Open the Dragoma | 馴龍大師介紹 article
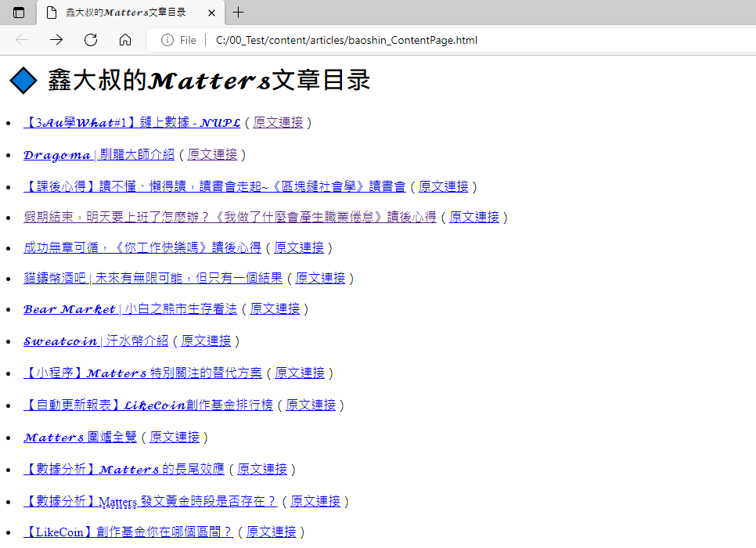 point(99,155)
